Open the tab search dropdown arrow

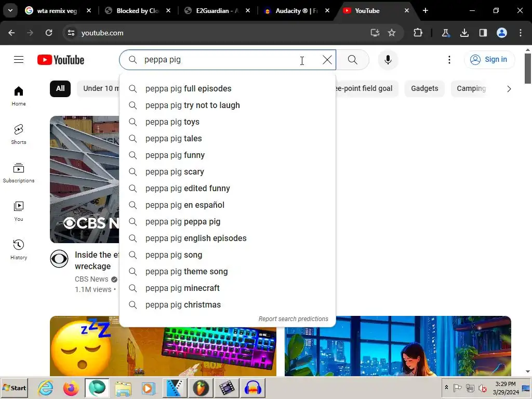[10, 10]
